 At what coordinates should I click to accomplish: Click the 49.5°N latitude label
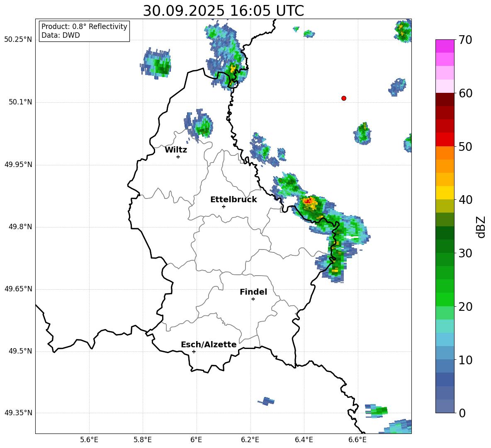point(21,351)
